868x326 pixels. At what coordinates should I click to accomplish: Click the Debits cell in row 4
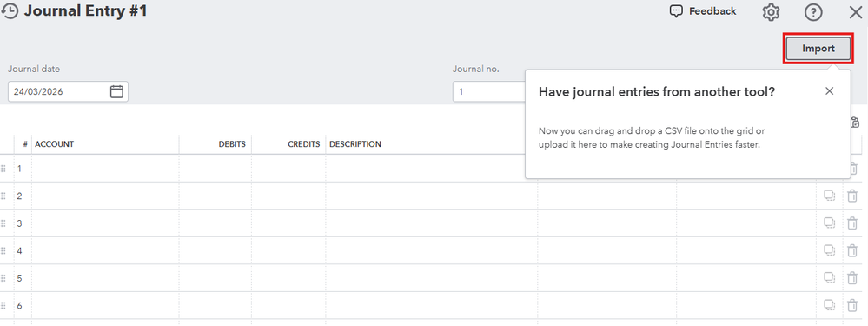pos(215,250)
